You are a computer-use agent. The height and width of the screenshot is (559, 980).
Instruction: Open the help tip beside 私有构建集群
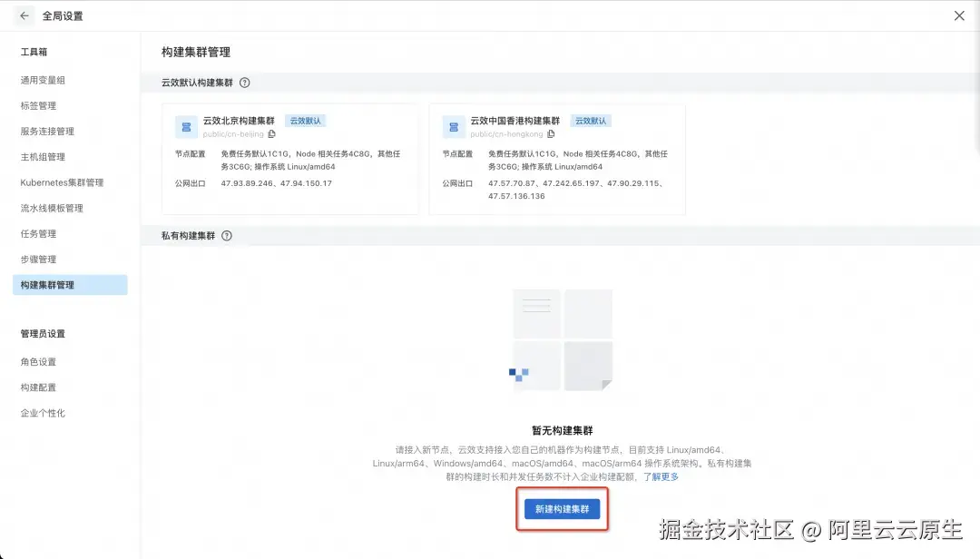[227, 235]
